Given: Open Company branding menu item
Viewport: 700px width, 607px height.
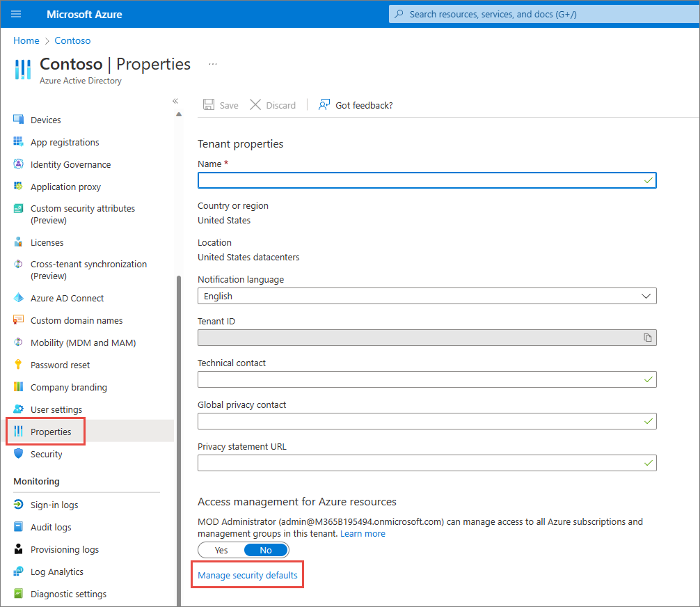Looking at the screenshot, I should pyautogui.click(x=69, y=387).
